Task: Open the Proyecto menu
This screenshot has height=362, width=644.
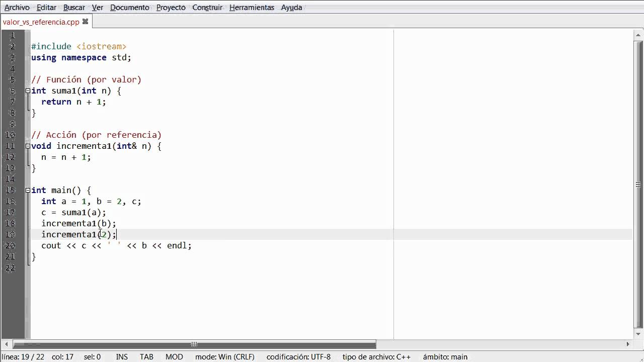Action: pos(171,8)
